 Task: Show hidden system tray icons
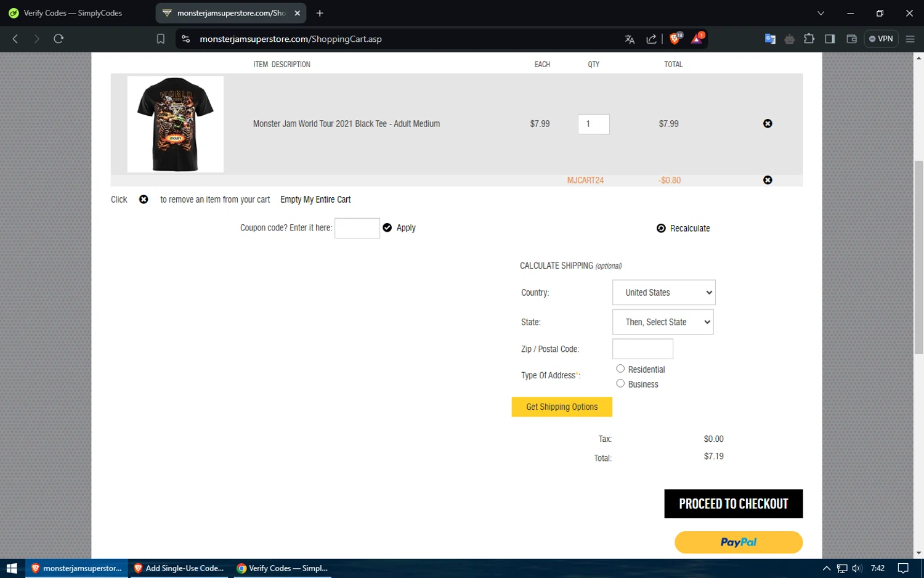click(x=827, y=568)
